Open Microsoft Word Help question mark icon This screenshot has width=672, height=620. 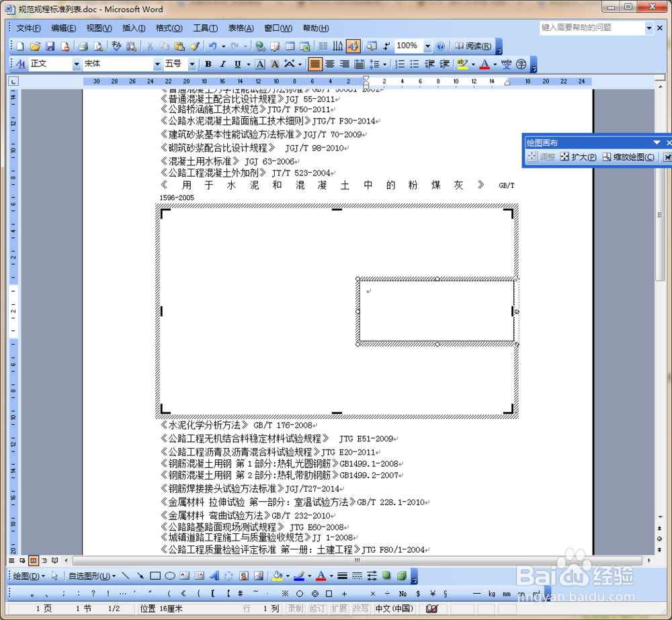[440, 46]
